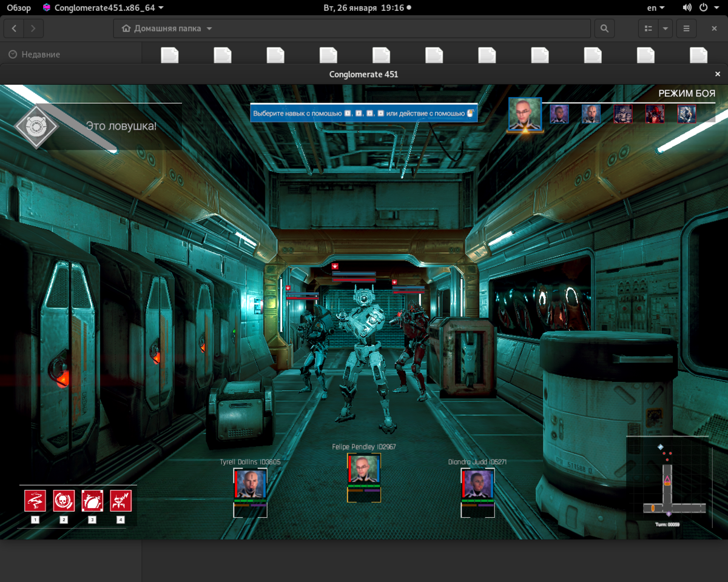Open the 'Обзор' activities overview
The width and height of the screenshot is (728, 582).
[19, 8]
